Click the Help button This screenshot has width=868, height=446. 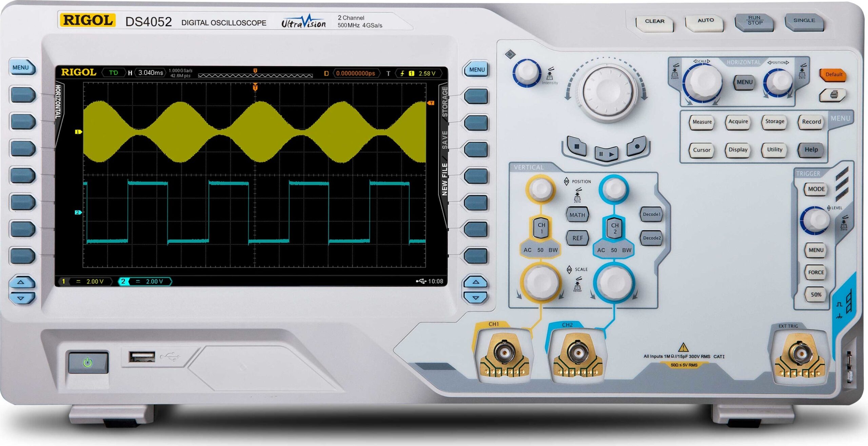pos(811,150)
